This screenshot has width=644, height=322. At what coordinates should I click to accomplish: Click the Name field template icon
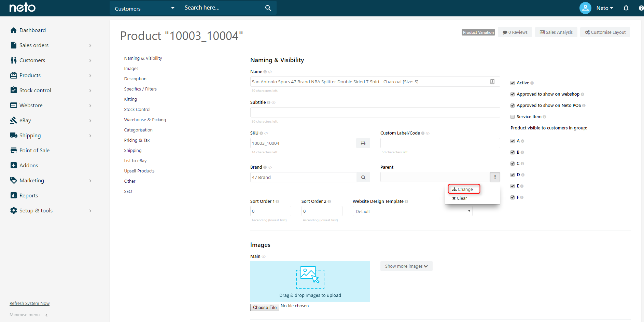pyautogui.click(x=492, y=82)
